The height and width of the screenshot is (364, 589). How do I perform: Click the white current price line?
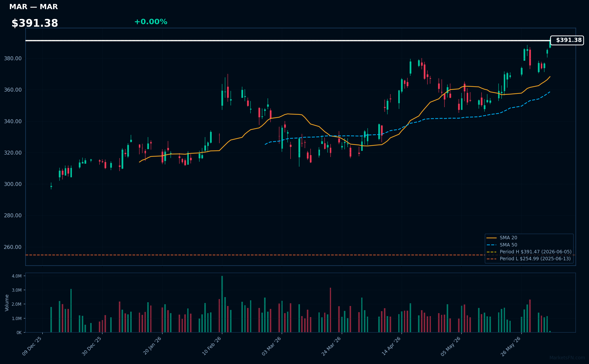[288, 40]
